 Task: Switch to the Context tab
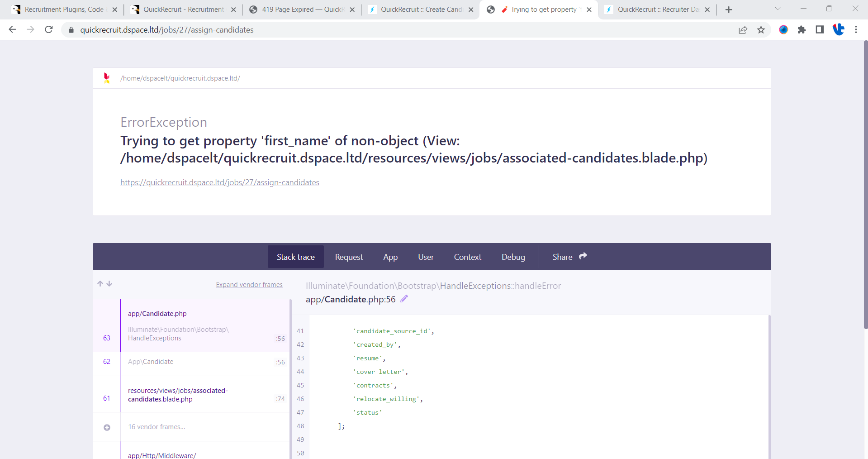(x=467, y=257)
